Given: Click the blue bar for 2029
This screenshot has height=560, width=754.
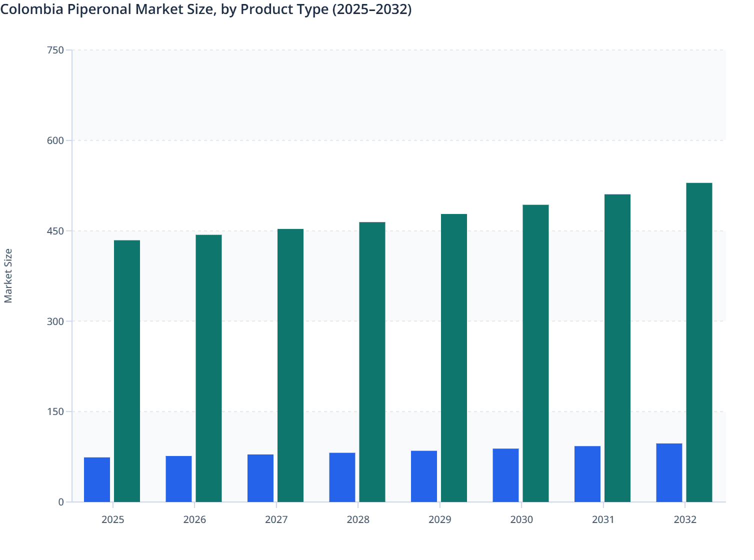Looking at the screenshot, I should click(x=424, y=475).
